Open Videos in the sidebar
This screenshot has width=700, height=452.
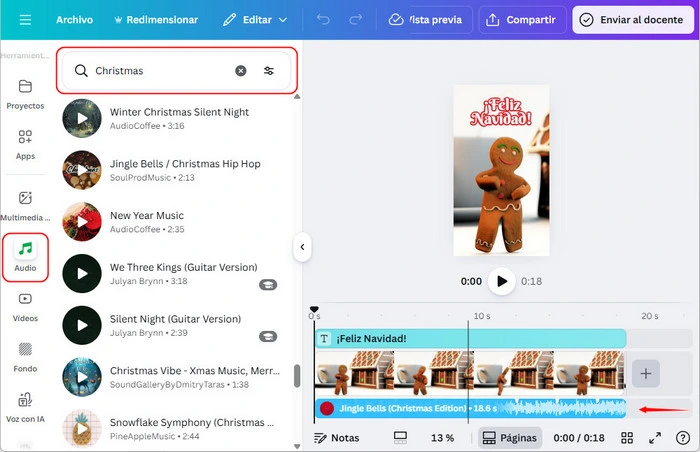point(25,307)
